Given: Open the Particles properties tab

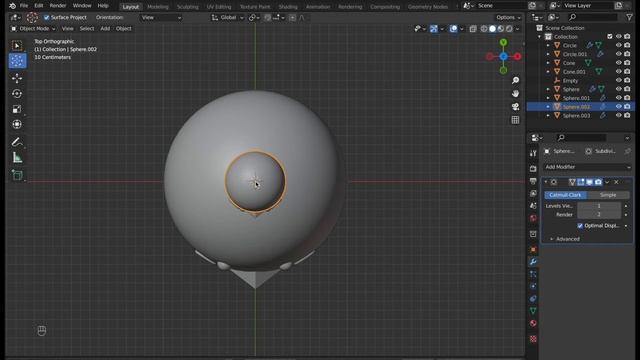Looking at the screenshot, I should (x=533, y=274).
